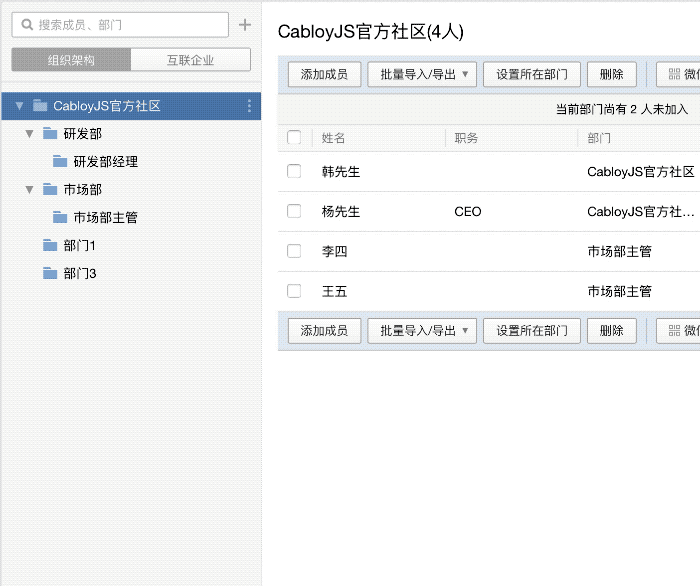Click the folder icon of 部门3
Viewport: 700px width, 586px height.
(50, 273)
